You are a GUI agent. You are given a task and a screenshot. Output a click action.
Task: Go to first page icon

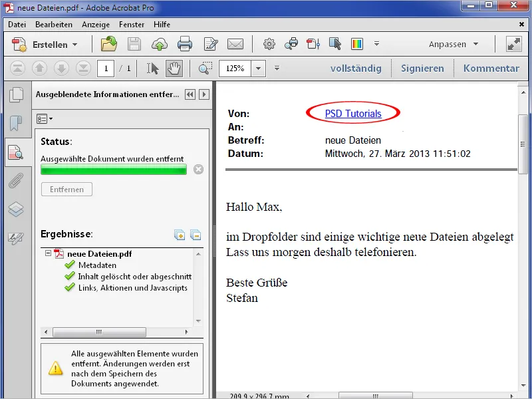(18, 68)
